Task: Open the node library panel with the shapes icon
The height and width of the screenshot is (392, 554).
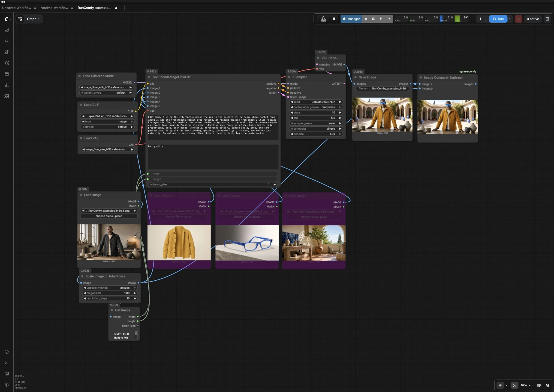Action: coord(7,52)
